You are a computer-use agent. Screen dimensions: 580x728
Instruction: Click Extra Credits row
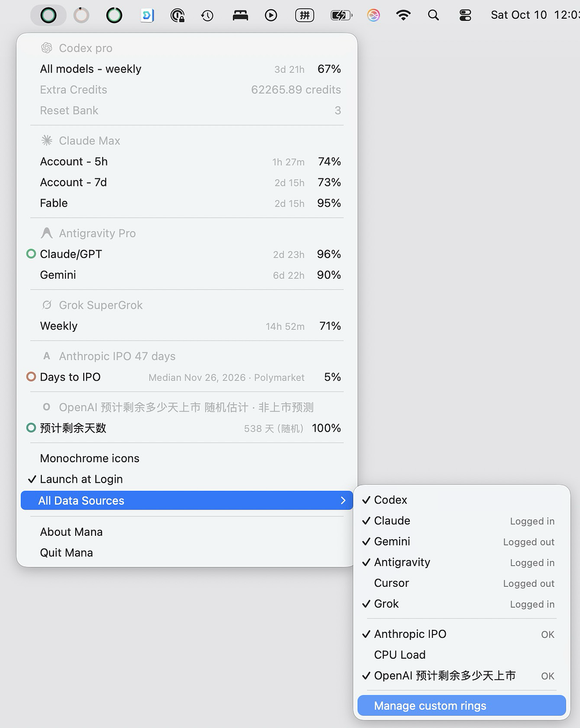pyautogui.click(x=186, y=90)
